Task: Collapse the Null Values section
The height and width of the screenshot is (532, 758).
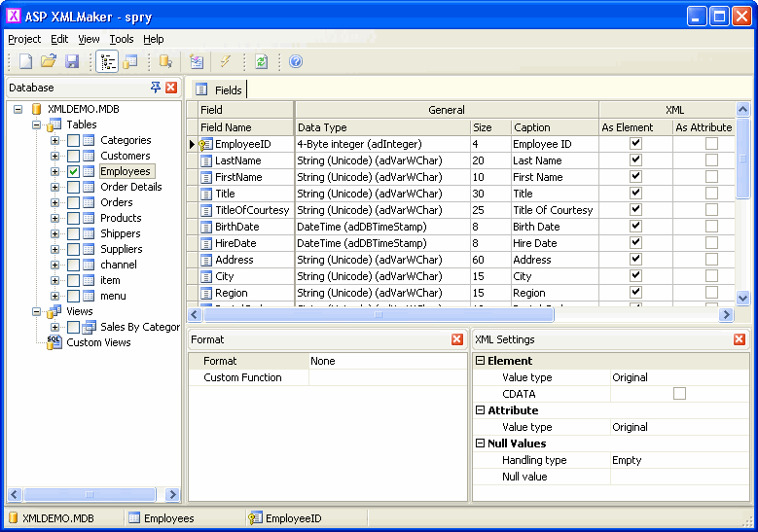Action: pyautogui.click(x=480, y=443)
